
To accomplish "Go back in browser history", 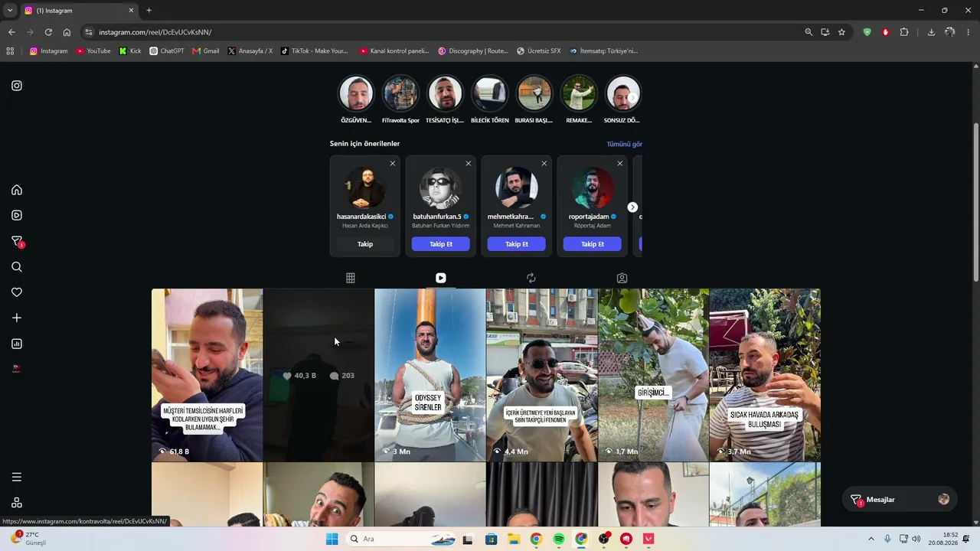I will pyautogui.click(x=11, y=32).
